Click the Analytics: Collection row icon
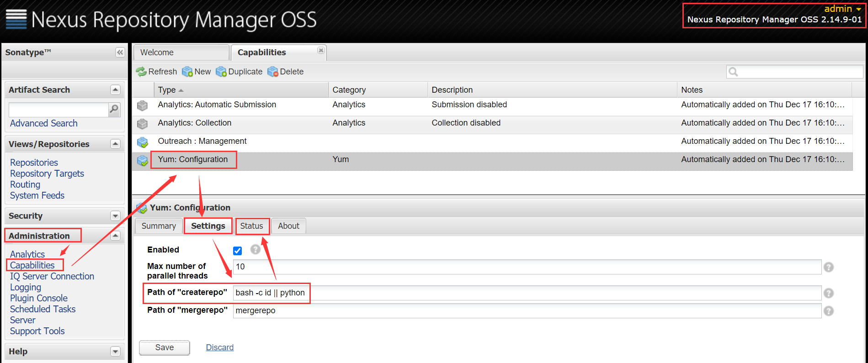 point(143,124)
